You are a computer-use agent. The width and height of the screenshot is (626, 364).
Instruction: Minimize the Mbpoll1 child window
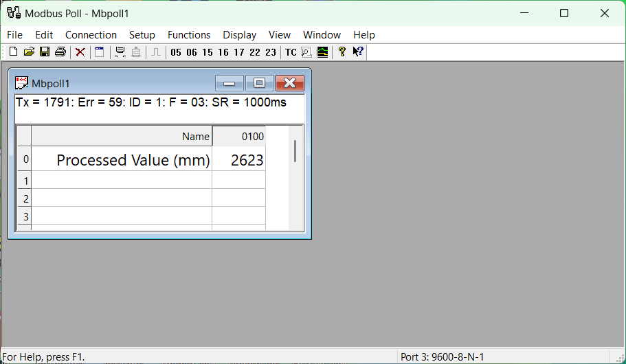(x=229, y=83)
